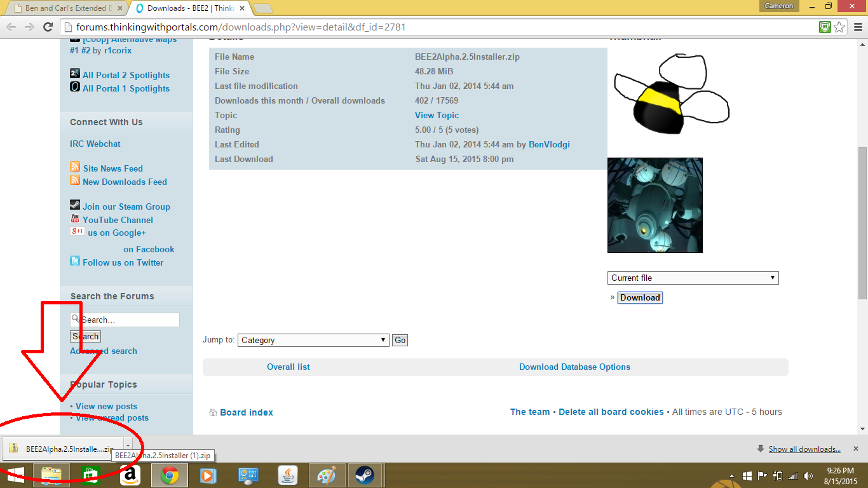Reload the current page
The height and width of the screenshot is (488, 868).
click(x=48, y=27)
